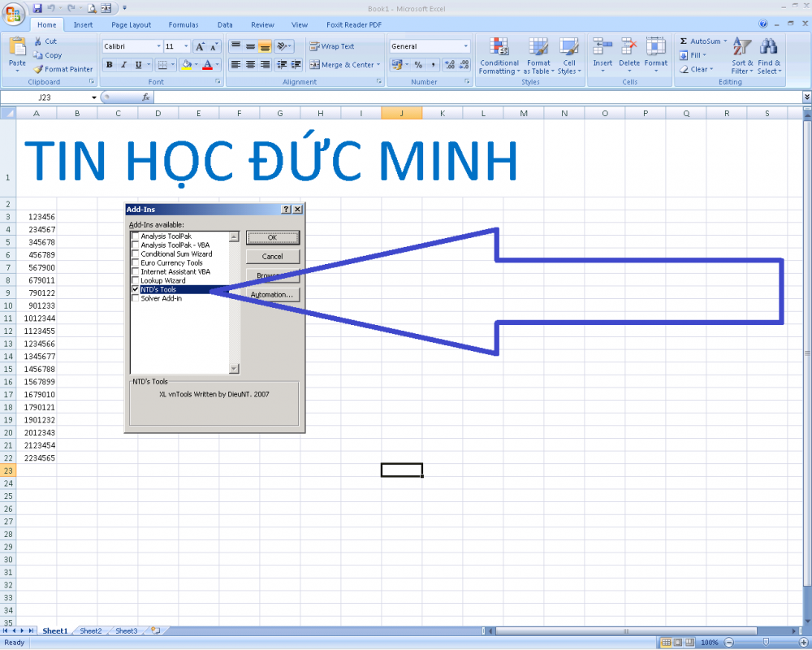
Task: Open Cell Styles gallery
Action: coord(569,56)
